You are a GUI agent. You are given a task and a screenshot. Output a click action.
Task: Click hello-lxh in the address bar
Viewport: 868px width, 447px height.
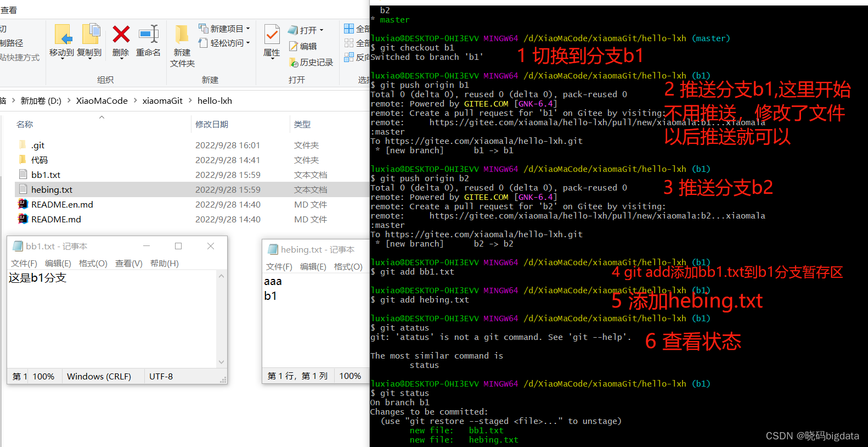click(215, 100)
